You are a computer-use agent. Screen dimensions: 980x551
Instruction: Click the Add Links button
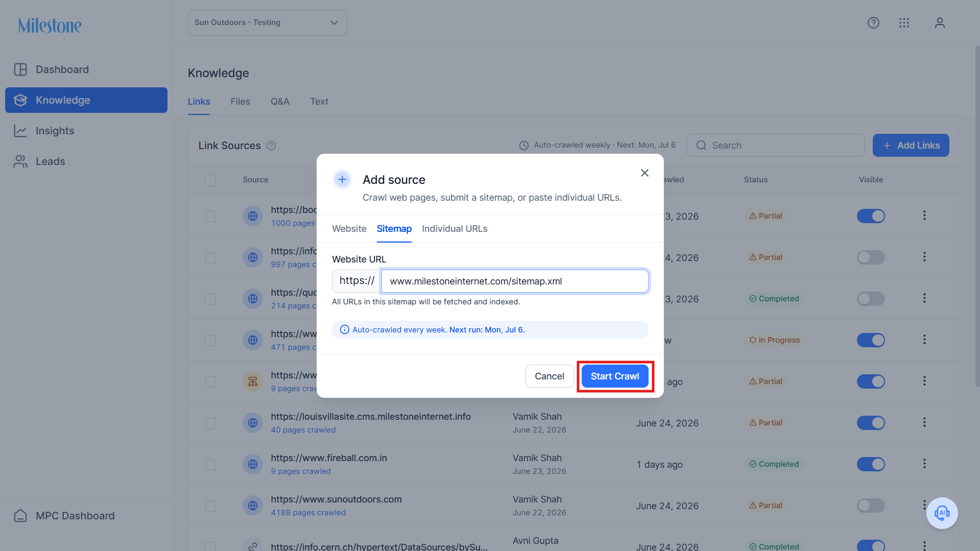(911, 146)
